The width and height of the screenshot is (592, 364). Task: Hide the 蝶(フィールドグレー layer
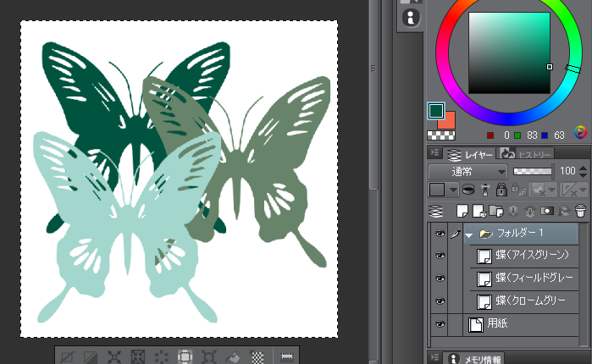440,279
